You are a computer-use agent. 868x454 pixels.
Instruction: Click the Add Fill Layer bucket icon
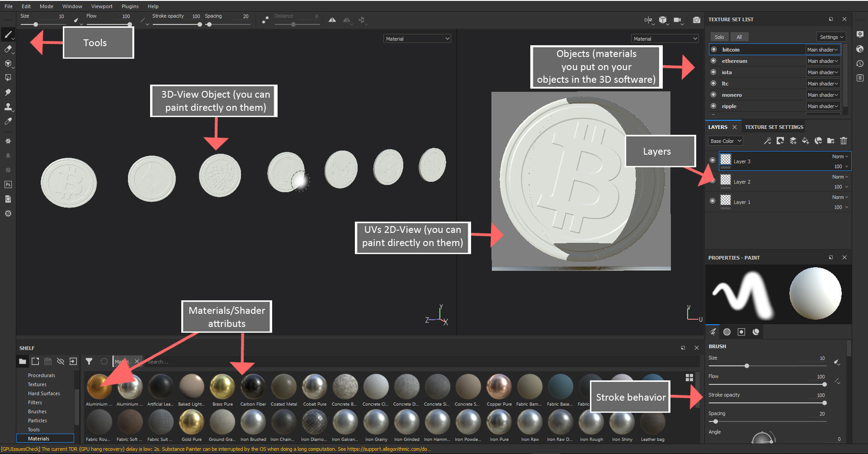click(806, 141)
